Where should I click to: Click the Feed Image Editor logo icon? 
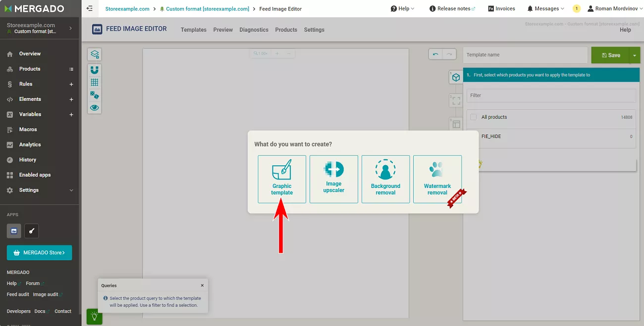[97, 29]
